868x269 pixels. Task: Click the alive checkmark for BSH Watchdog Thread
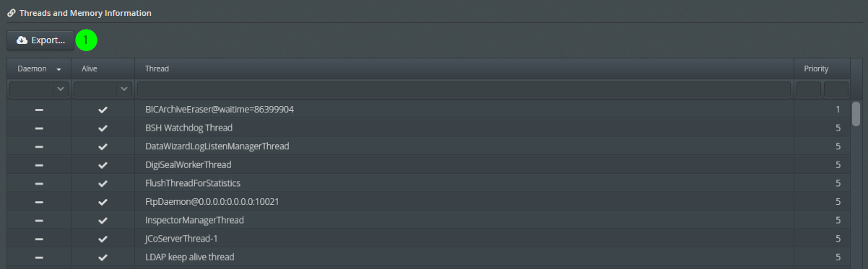[103, 128]
